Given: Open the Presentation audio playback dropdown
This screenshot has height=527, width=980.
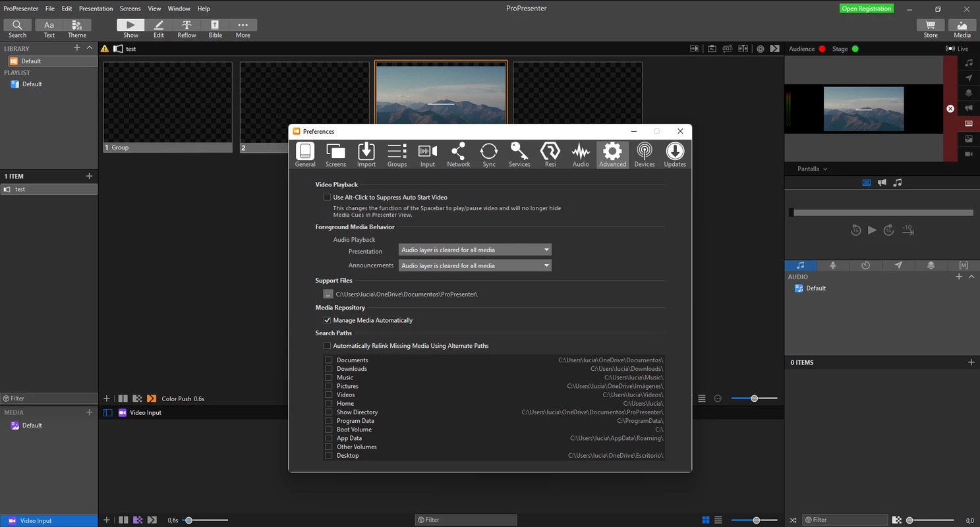Looking at the screenshot, I should tap(475, 250).
